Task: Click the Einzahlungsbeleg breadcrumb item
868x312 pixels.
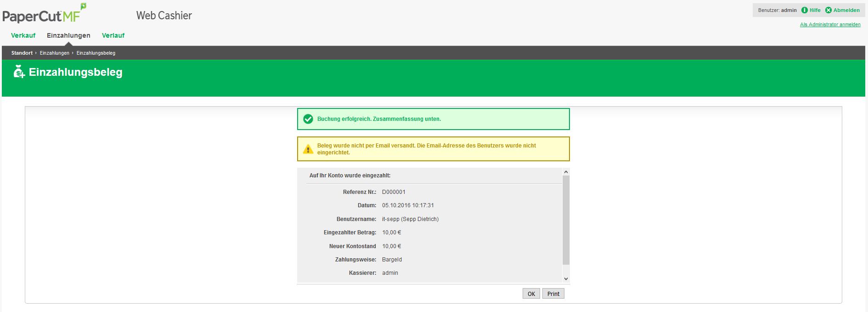Action: pyautogui.click(x=96, y=53)
